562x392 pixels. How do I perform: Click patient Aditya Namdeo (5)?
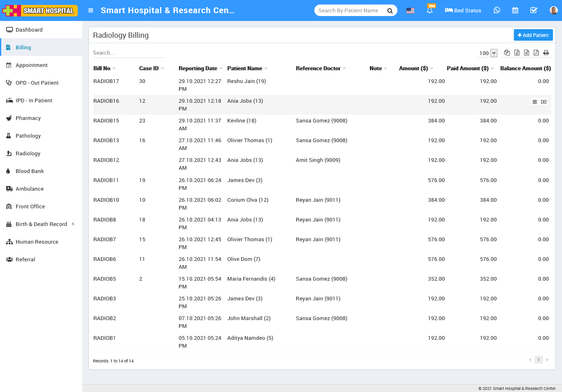tap(250, 338)
